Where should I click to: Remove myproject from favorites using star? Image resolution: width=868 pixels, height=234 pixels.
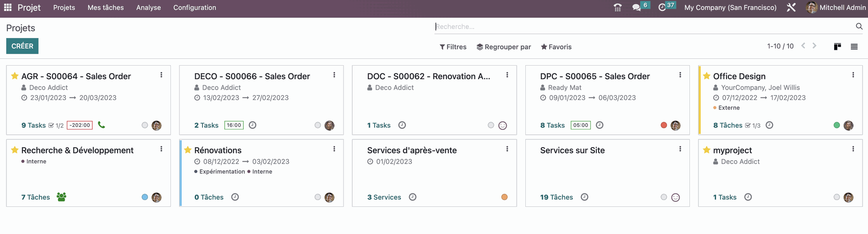[x=707, y=150]
